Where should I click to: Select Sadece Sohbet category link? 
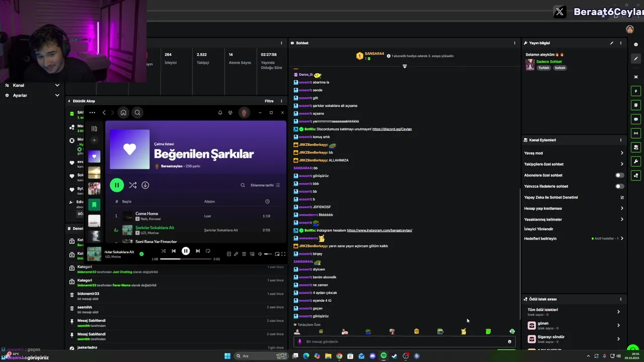coord(549,62)
